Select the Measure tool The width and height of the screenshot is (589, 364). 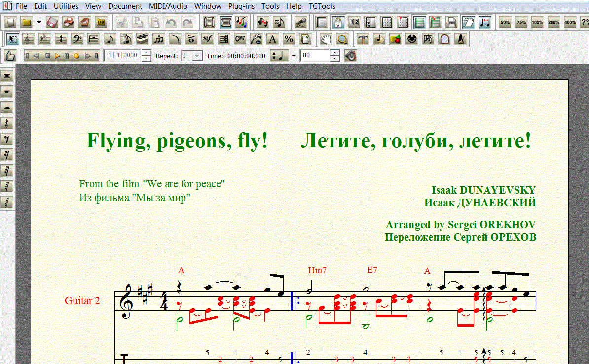point(94,39)
